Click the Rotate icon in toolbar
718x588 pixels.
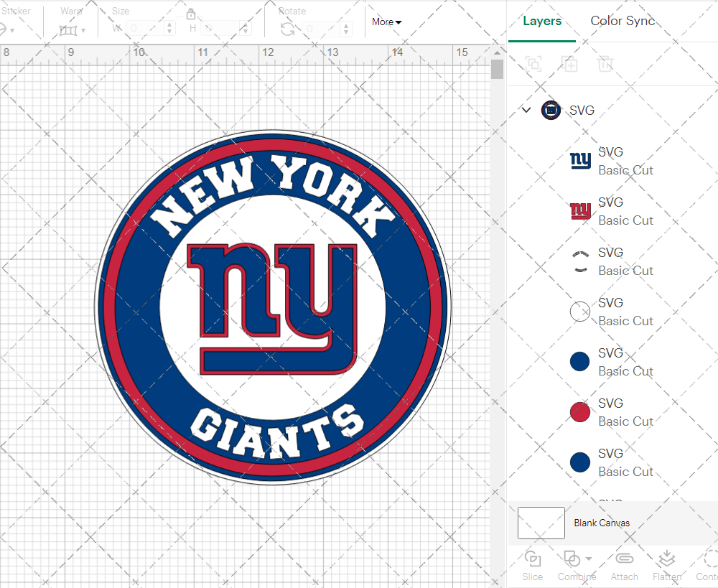coord(287,29)
